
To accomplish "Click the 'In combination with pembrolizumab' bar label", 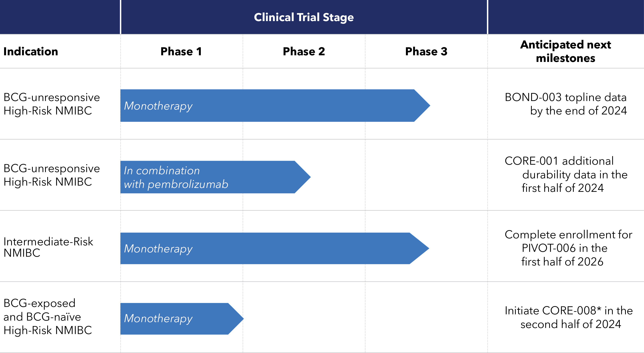I will 176,177.
